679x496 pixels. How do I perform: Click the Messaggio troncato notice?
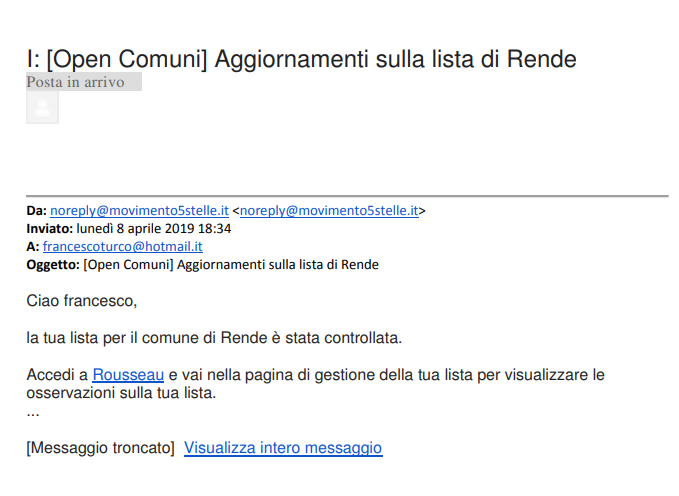(100, 447)
